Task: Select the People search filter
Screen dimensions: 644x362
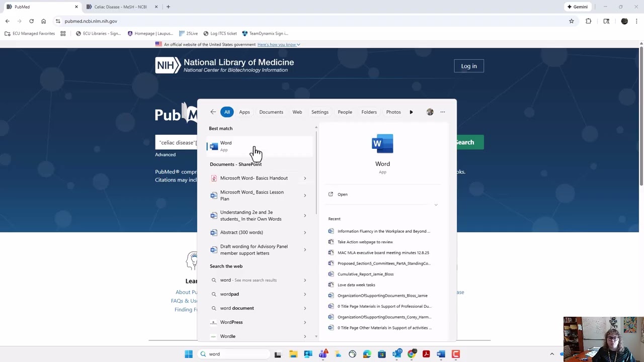Action: point(345,112)
